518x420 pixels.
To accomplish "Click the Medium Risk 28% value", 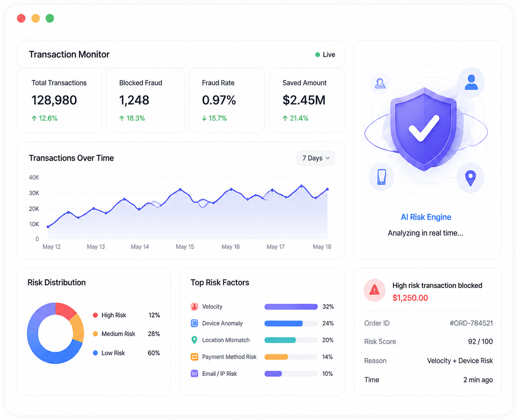I will (154, 334).
